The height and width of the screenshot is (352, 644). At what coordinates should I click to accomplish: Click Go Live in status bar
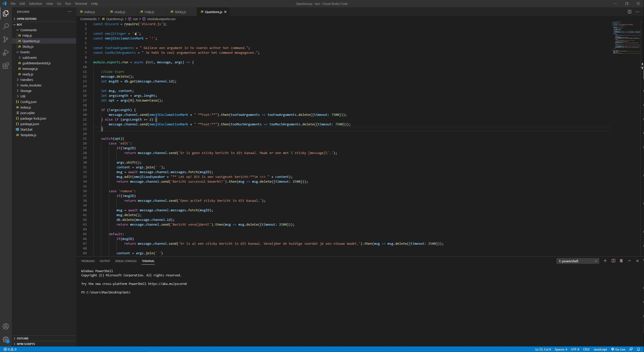[618, 349]
